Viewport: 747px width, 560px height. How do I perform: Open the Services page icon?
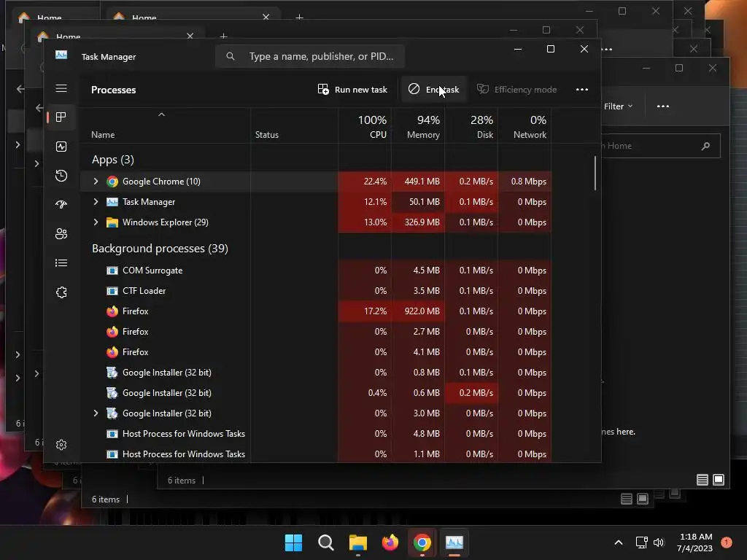click(x=61, y=292)
